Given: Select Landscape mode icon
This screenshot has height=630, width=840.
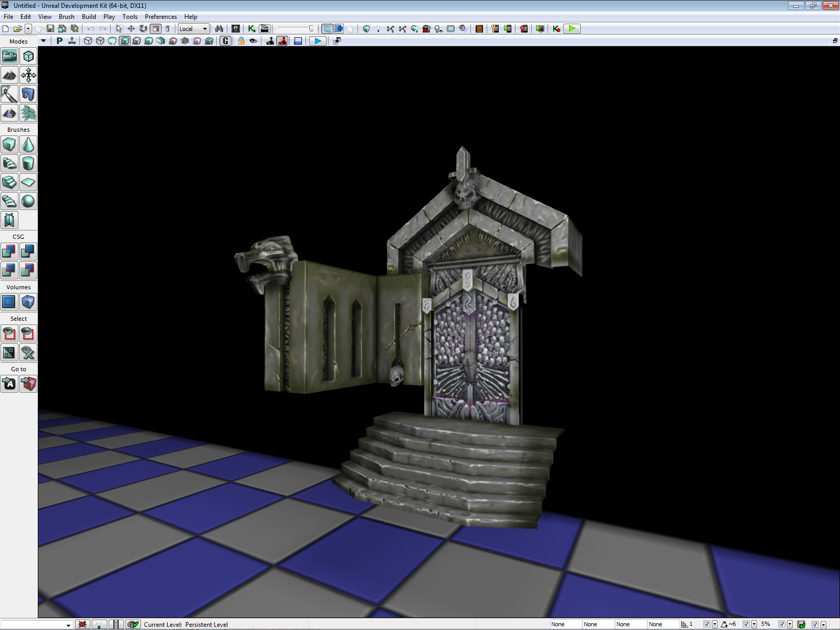Looking at the screenshot, I should click(9, 113).
